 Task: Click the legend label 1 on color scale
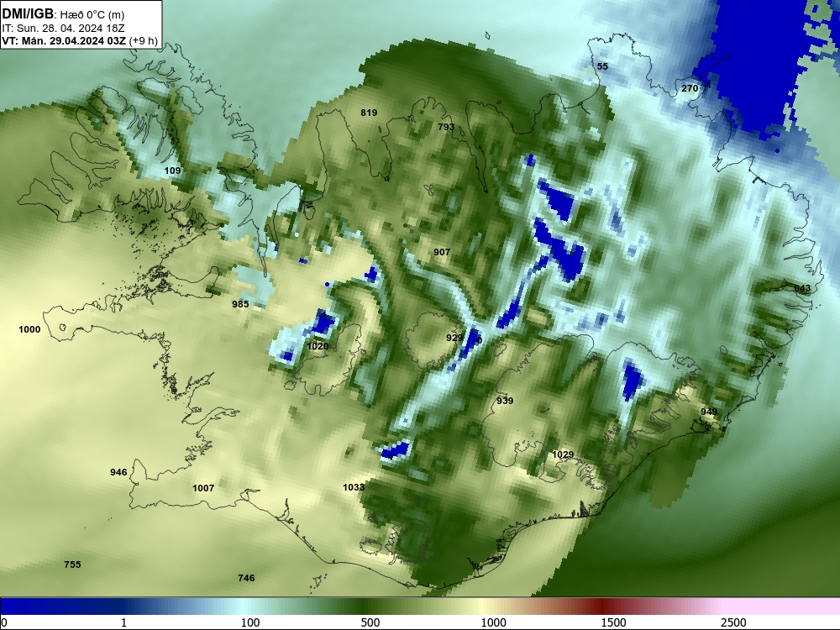tap(123, 622)
